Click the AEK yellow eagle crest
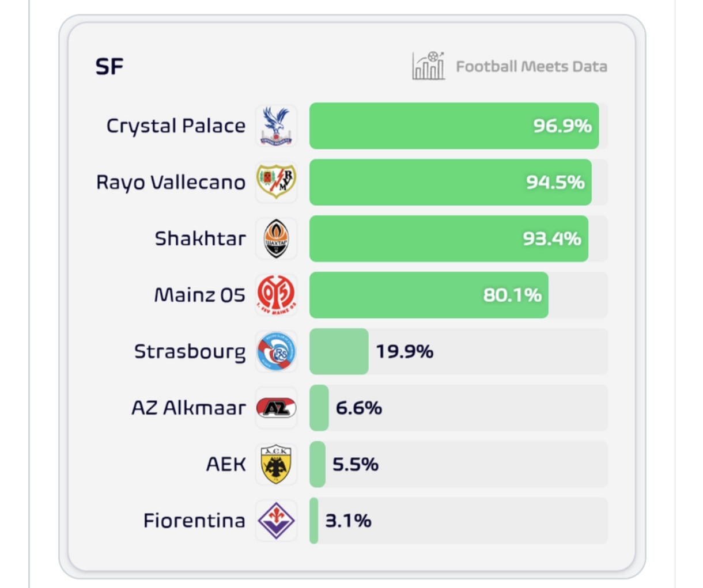The image size is (703, 588). (x=277, y=464)
